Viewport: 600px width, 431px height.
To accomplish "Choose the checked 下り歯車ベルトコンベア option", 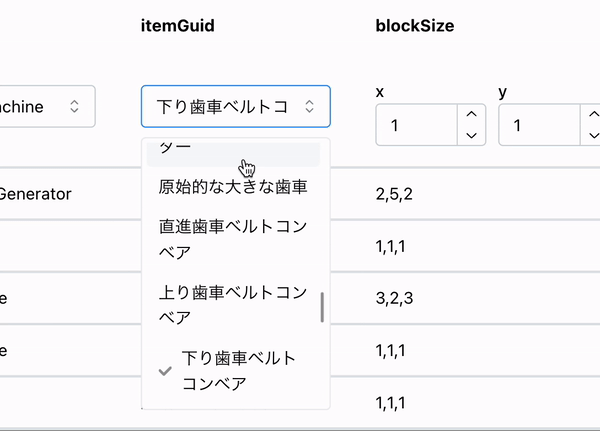I will pyautogui.click(x=233, y=371).
